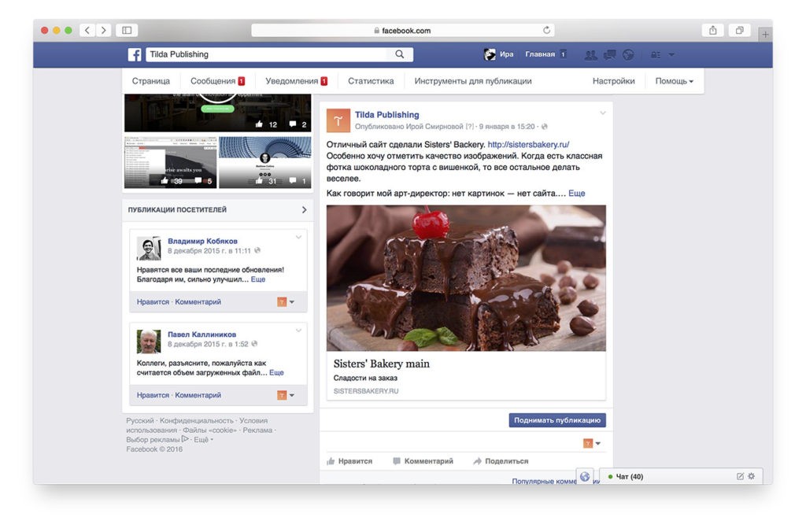The height and width of the screenshot is (532, 806).
Task: Open Ира profile link in header
Action: tap(499, 54)
